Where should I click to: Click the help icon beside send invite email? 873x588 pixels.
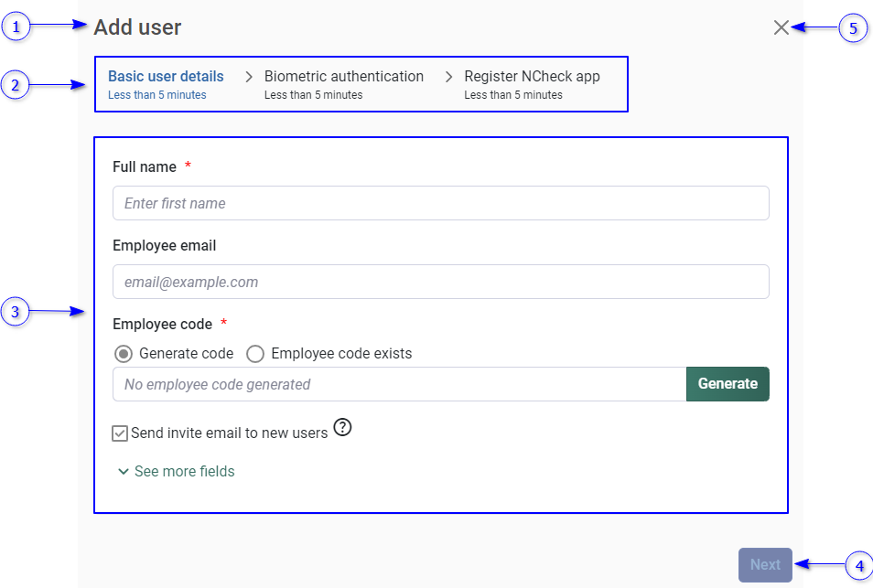tap(342, 427)
